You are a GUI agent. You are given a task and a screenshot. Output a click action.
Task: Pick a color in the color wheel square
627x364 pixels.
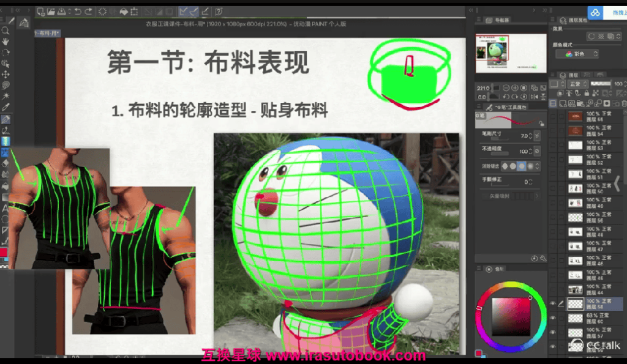[511, 317]
